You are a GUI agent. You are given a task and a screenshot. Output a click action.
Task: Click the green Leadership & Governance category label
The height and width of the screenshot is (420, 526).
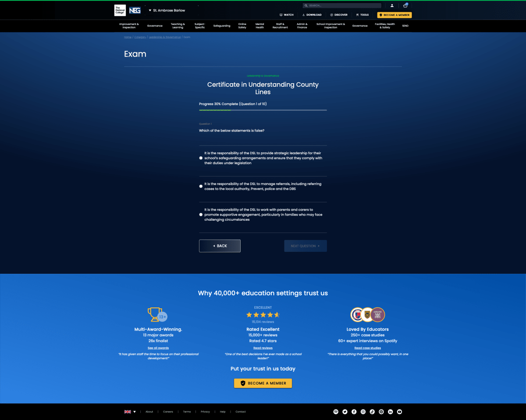click(x=263, y=76)
